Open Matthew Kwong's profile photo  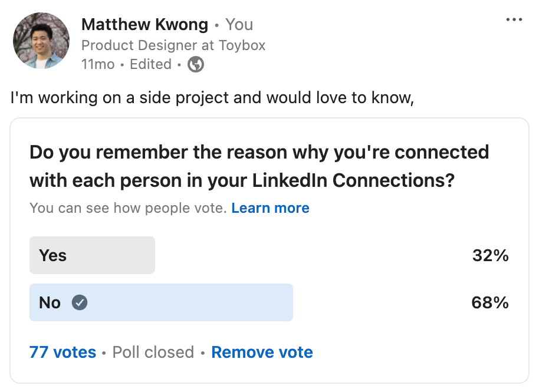click(41, 41)
